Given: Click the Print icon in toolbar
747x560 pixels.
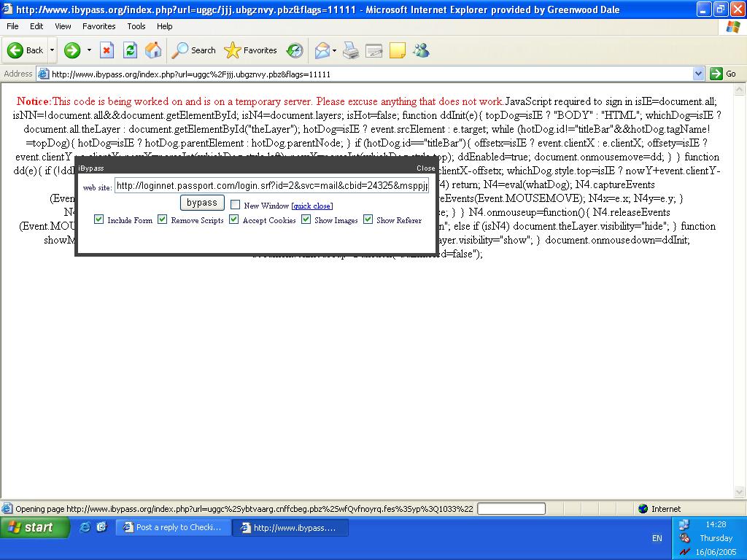Looking at the screenshot, I should point(351,50).
